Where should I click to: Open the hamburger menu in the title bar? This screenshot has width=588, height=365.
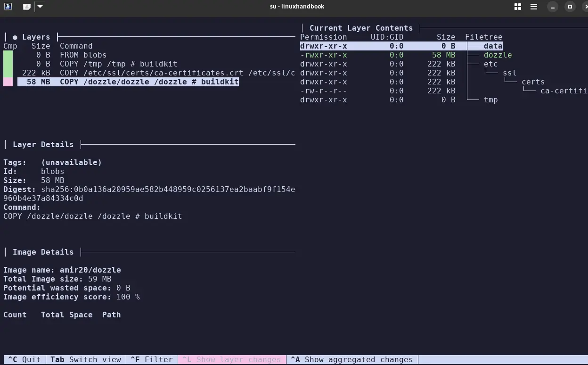point(535,7)
